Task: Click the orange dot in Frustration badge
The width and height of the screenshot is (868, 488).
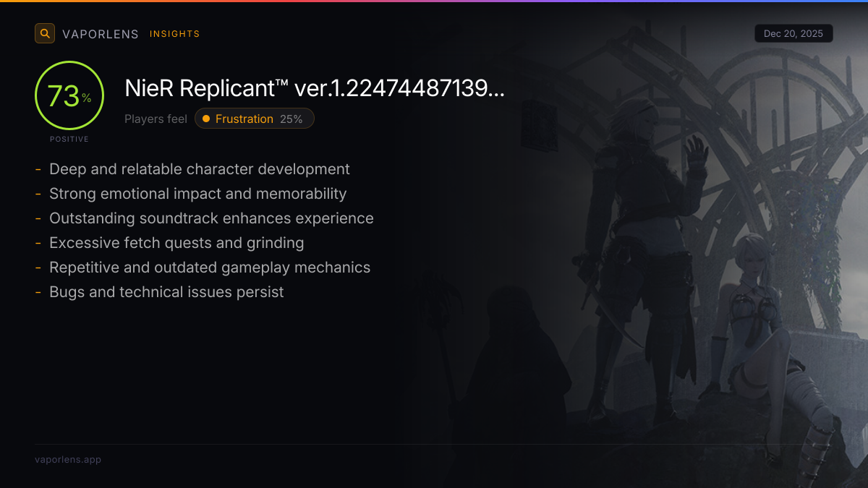Action: [x=207, y=119]
